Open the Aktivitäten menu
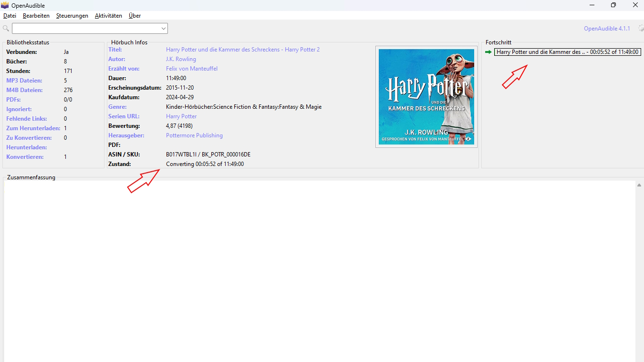The image size is (644, 362). tap(108, 16)
